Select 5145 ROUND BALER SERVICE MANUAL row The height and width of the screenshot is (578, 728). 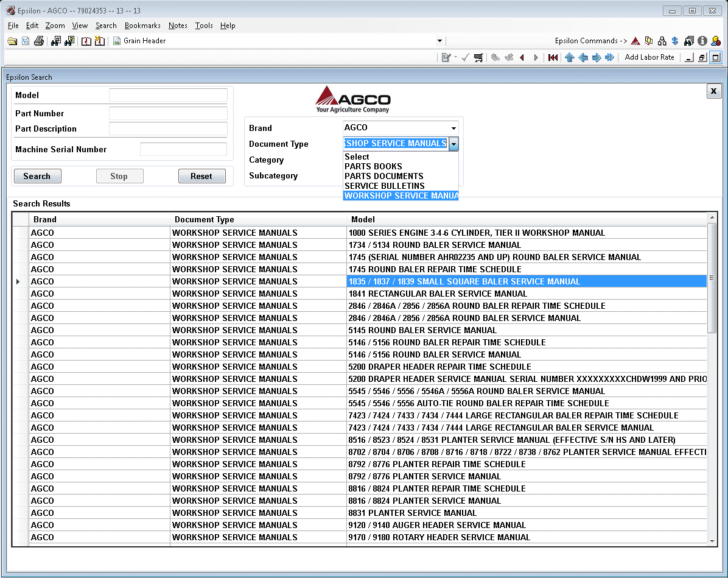[360, 330]
